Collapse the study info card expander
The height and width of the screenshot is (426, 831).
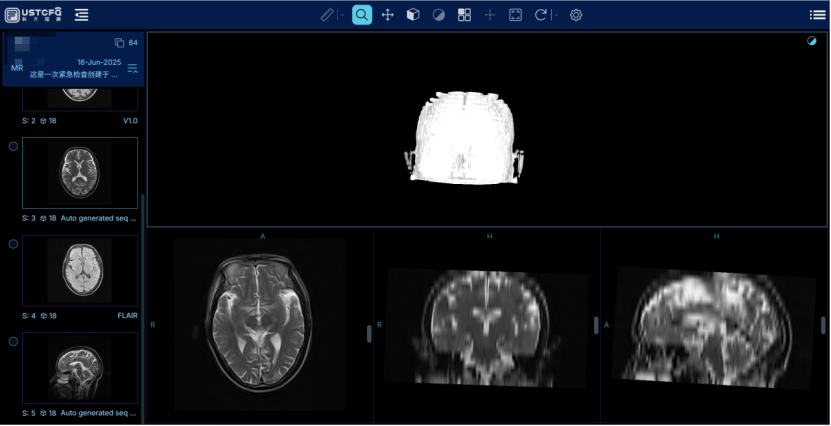(x=132, y=68)
